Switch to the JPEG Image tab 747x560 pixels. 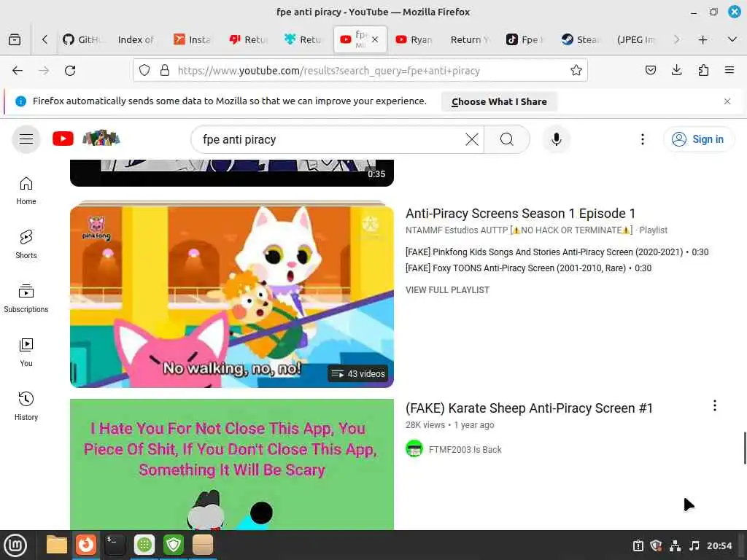coord(636,39)
